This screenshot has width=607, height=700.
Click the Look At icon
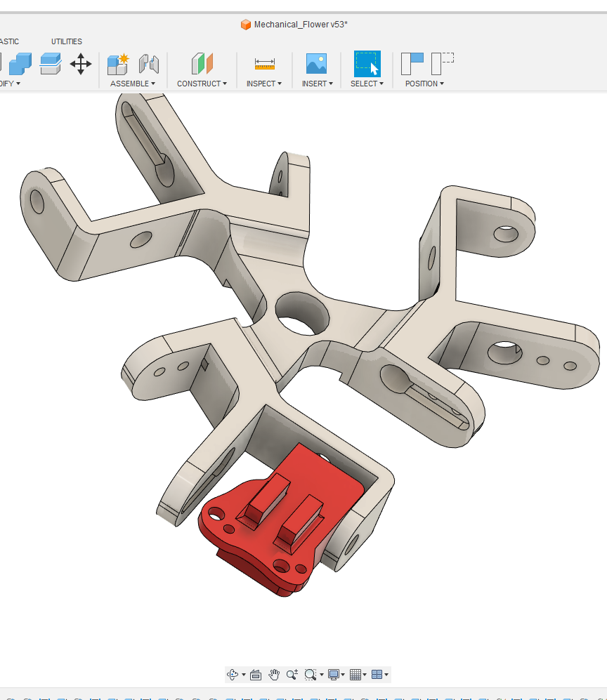click(256, 674)
